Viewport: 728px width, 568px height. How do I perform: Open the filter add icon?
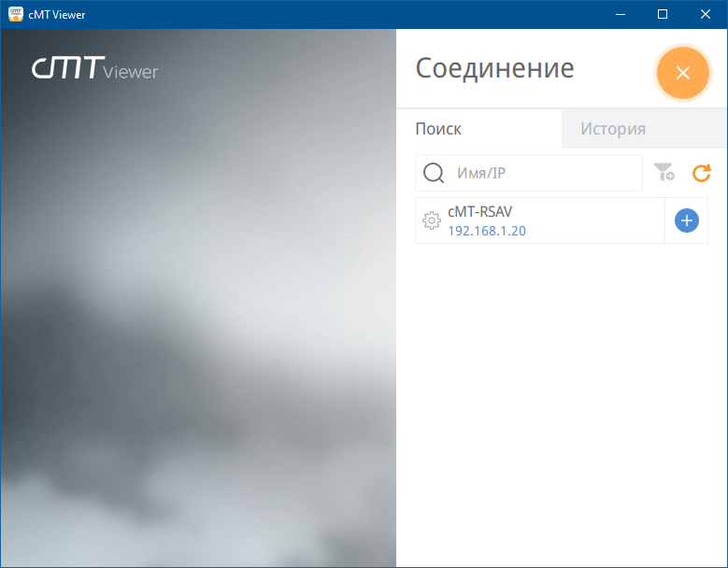pos(664,172)
